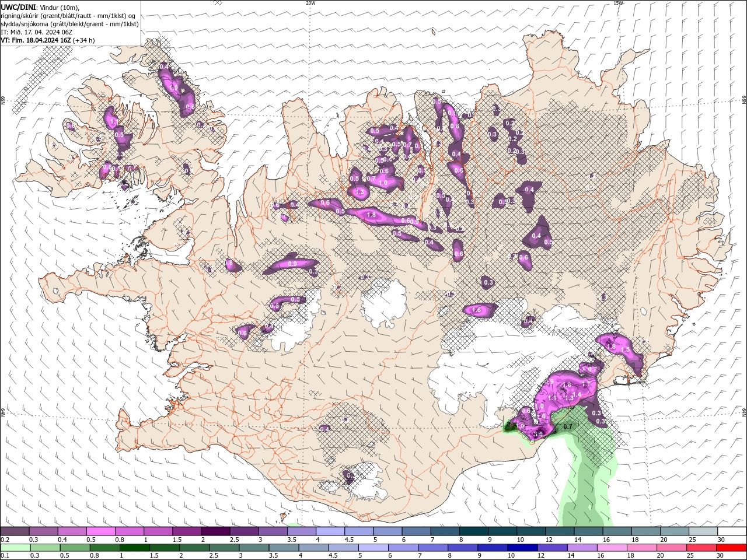The image size is (747, 560).
Task: Pick the purple snow-scale swatch labelled 1
Action: [x=158, y=531]
